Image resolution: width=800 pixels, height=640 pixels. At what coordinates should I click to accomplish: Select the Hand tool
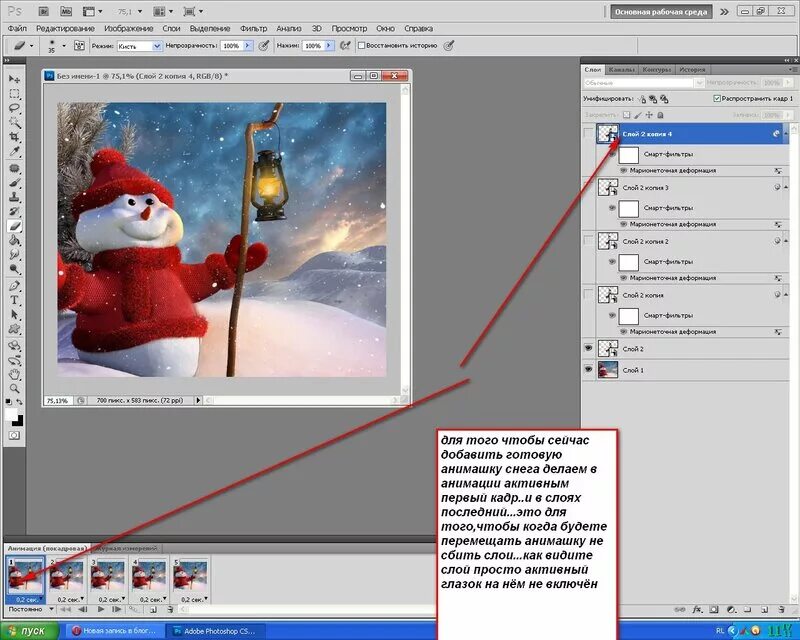coord(14,375)
